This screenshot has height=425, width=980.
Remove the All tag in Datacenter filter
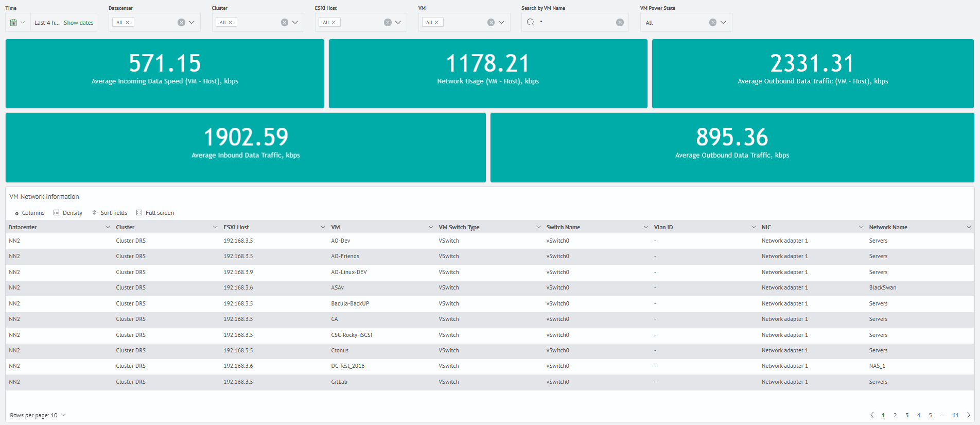pyautogui.click(x=128, y=22)
